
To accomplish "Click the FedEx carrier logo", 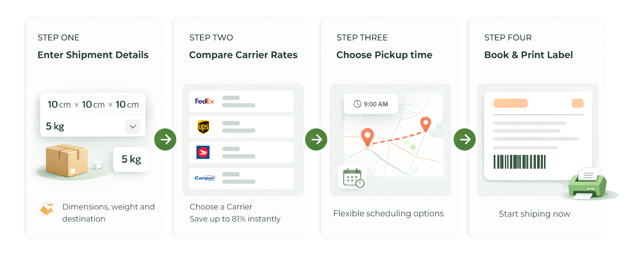I will click(x=204, y=101).
